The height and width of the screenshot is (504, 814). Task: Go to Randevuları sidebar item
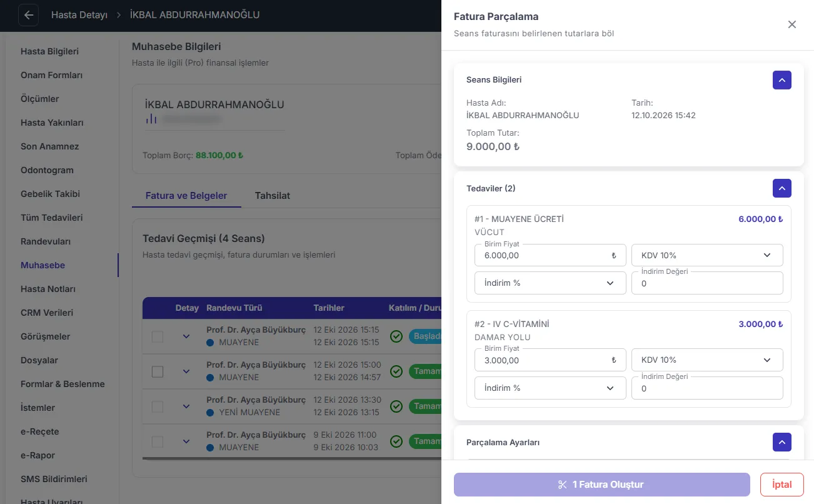46,241
